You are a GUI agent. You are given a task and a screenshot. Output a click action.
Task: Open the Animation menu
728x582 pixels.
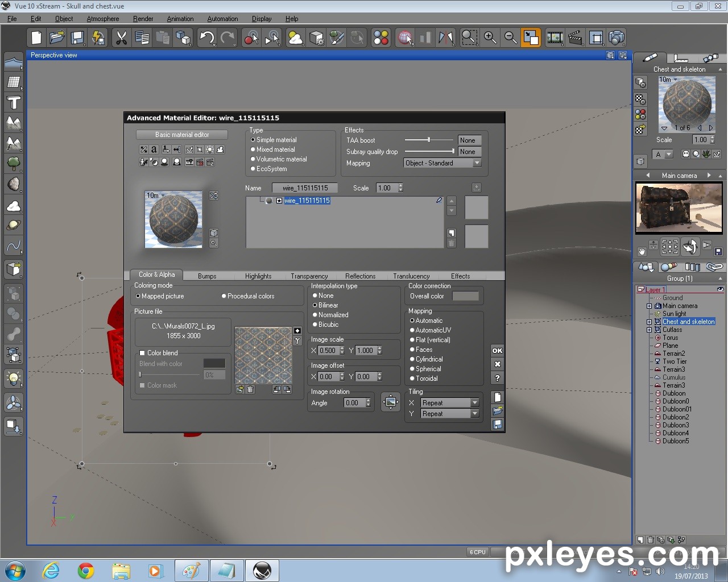[x=180, y=19]
